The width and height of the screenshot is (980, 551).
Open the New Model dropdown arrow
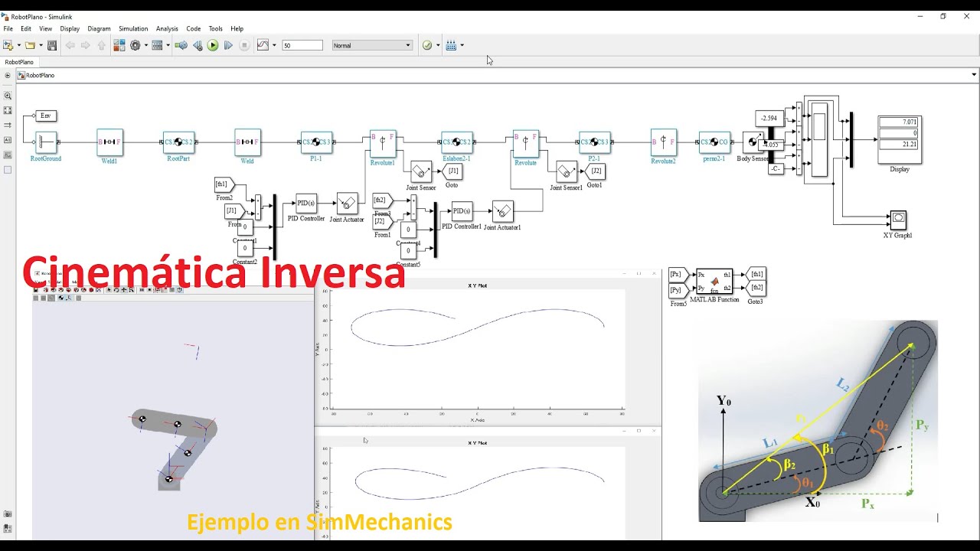pyautogui.click(x=18, y=45)
